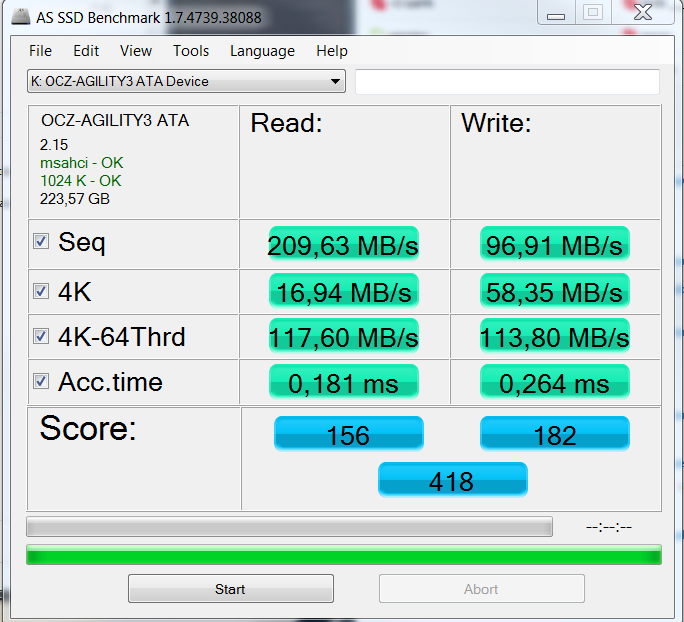Uncheck the Seq test checkbox
This screenshot has width=684, height=622.
(41, 241)
